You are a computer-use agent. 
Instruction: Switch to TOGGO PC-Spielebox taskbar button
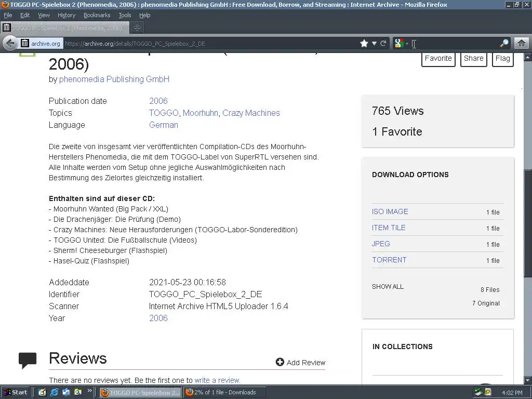coord(140,392)
